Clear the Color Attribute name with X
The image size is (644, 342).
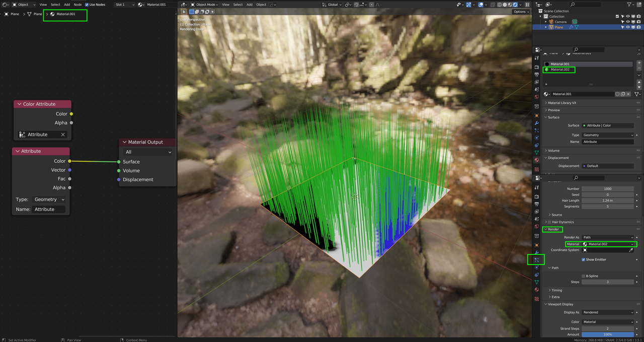[63, 134]
